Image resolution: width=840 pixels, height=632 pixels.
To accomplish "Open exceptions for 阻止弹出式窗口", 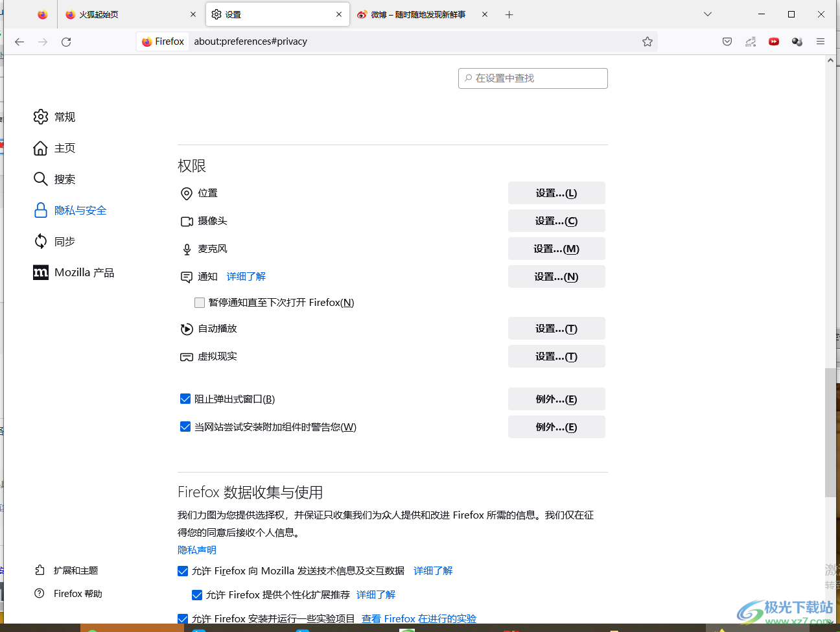I will click(x=557, y=399).
